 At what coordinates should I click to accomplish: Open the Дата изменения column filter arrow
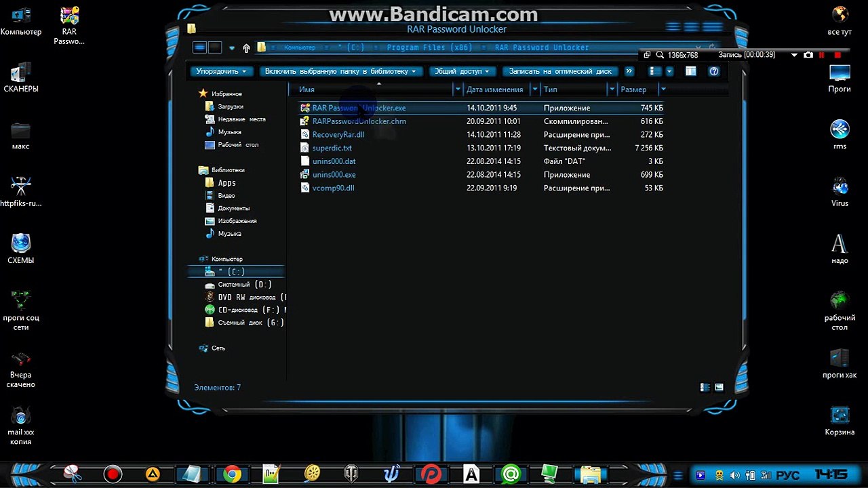(535, 89)
